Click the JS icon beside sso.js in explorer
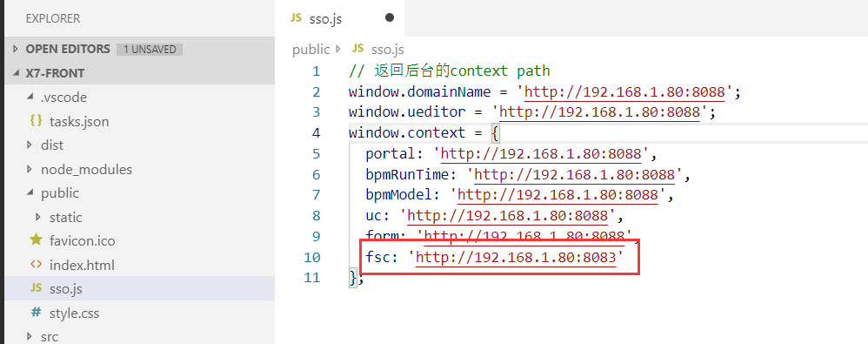 pyautogui.click(x=36, y=288)
